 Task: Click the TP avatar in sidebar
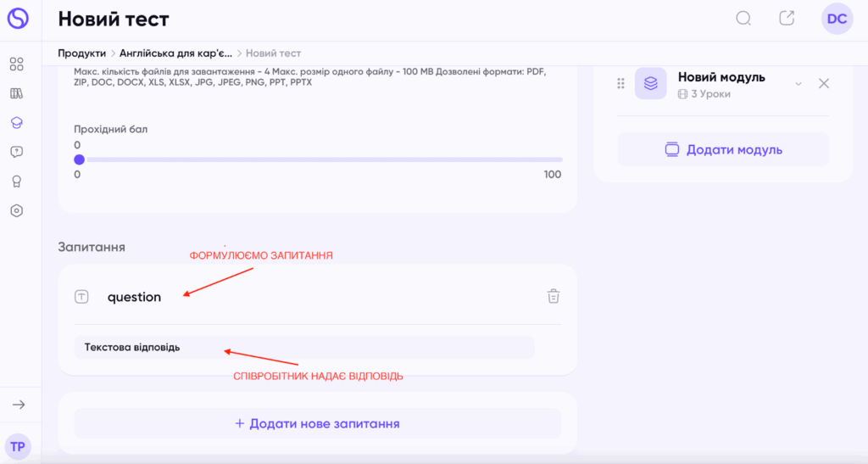[18, 447]
